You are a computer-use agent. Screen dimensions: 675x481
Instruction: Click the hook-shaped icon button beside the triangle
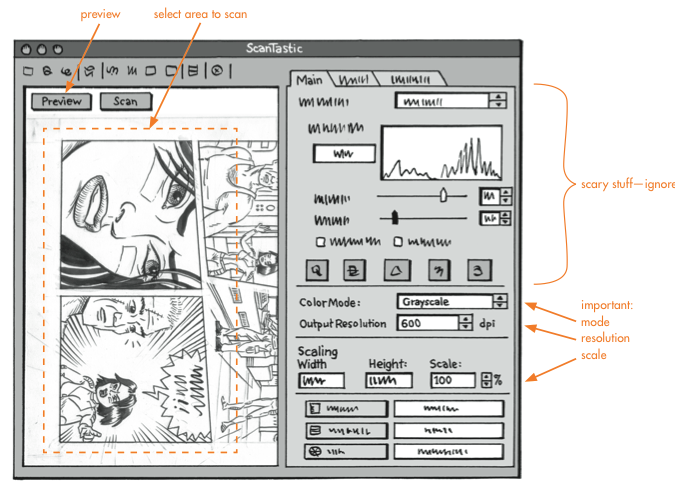coord(439,270)
